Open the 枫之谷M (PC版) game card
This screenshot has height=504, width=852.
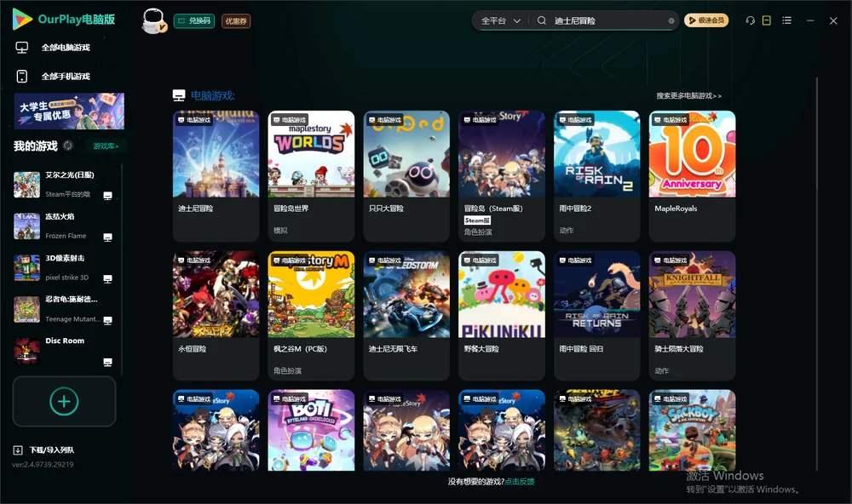(x=311, y=316)
